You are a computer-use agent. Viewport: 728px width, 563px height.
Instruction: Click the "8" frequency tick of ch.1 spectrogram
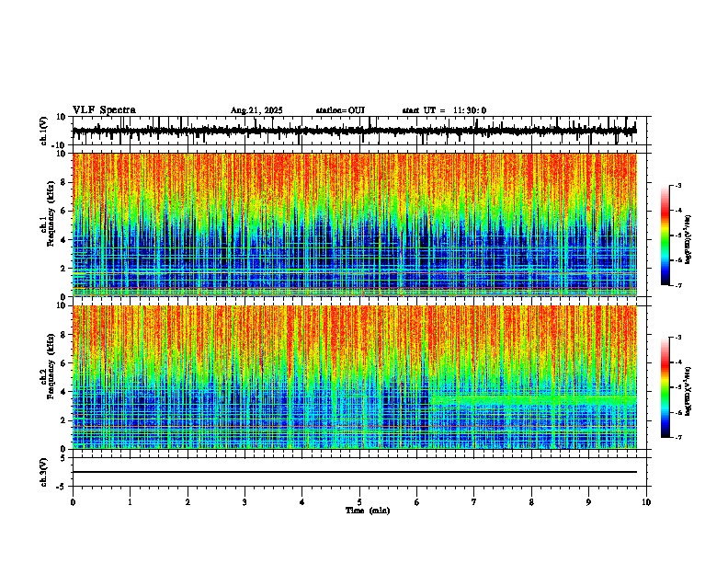[64, 182]
